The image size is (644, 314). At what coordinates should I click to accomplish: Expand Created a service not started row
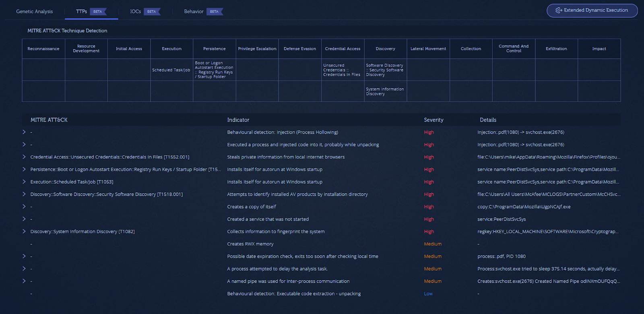(x=24, y=219)
